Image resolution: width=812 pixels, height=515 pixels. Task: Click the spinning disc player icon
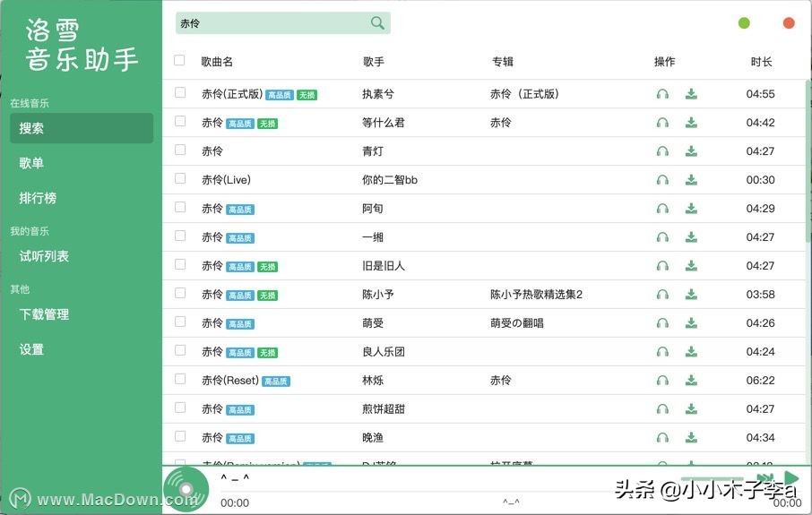[x=186, y=489]
